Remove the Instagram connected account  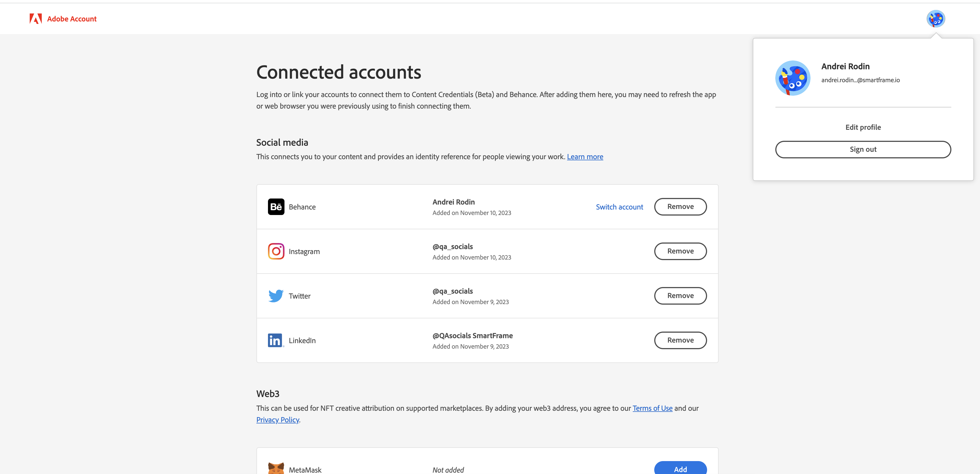pos(680,251)
